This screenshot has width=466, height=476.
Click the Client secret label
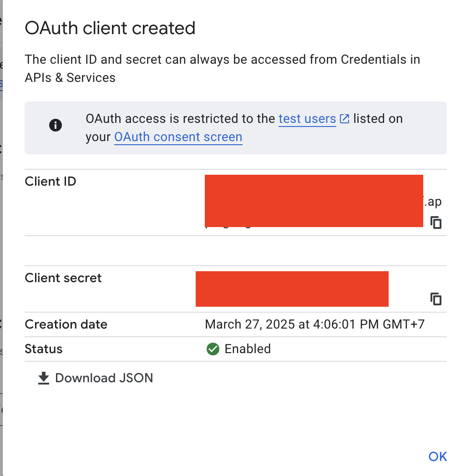click(x=63, y=278)
